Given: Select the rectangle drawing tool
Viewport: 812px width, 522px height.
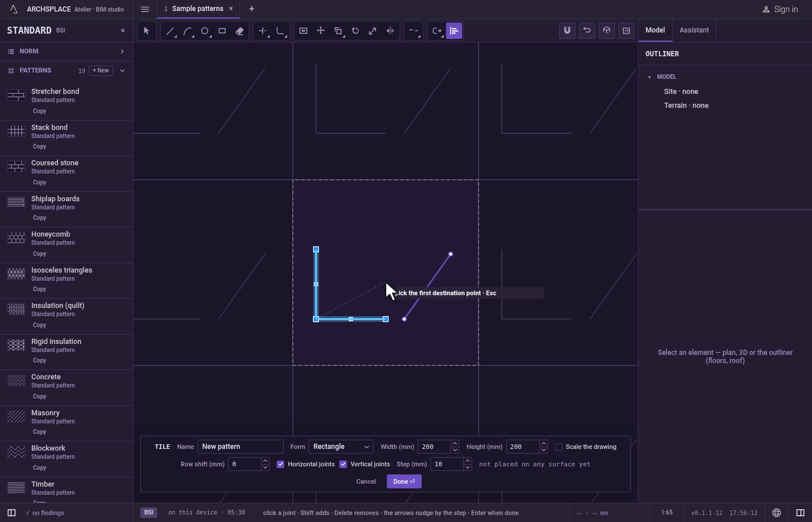Looking at the screenshot, I should pos(222,31).
